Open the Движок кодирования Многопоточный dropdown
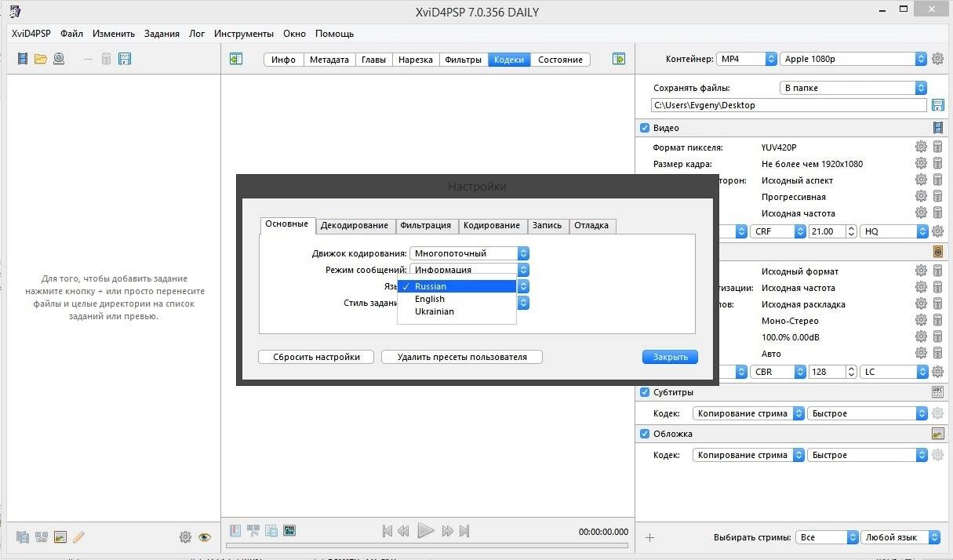Image resolution: width=953 pixels, height=560 pixels. tap(469, 253)
